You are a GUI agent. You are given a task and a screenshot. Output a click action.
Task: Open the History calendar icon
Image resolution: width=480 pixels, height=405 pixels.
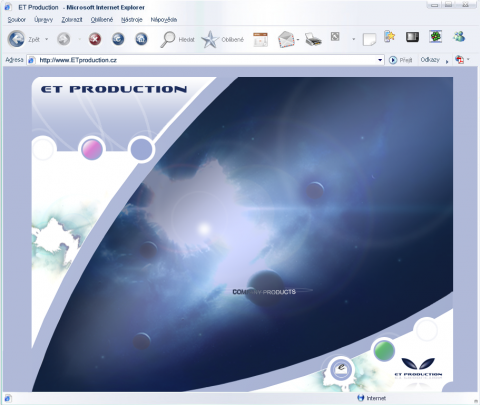(x=260, y=39)
